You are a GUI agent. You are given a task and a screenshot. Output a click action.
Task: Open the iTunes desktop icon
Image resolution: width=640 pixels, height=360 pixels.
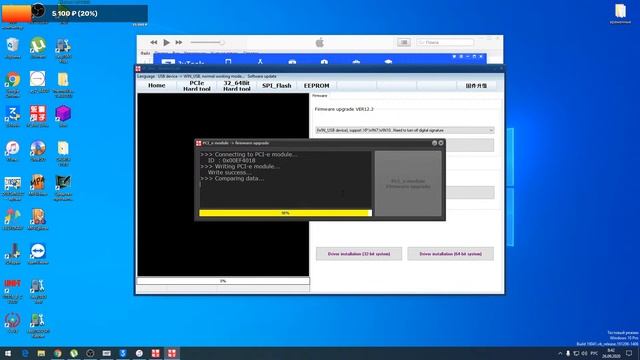12,151
